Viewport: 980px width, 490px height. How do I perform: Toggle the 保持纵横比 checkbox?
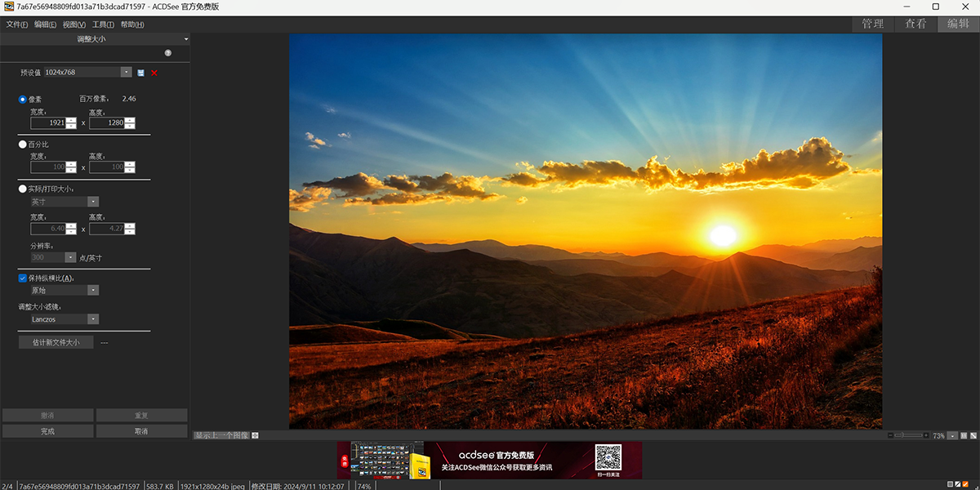click(x=23, y=278)
